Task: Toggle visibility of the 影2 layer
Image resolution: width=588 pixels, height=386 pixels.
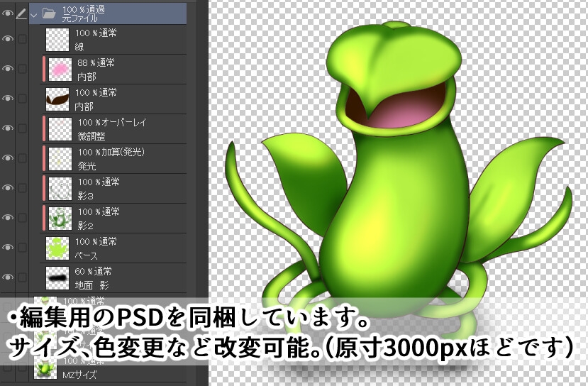Action: tap(8, 218)
